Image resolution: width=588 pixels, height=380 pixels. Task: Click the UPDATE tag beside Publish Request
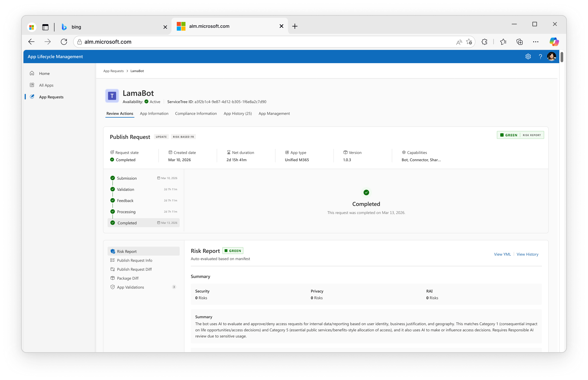coord(161,137)
